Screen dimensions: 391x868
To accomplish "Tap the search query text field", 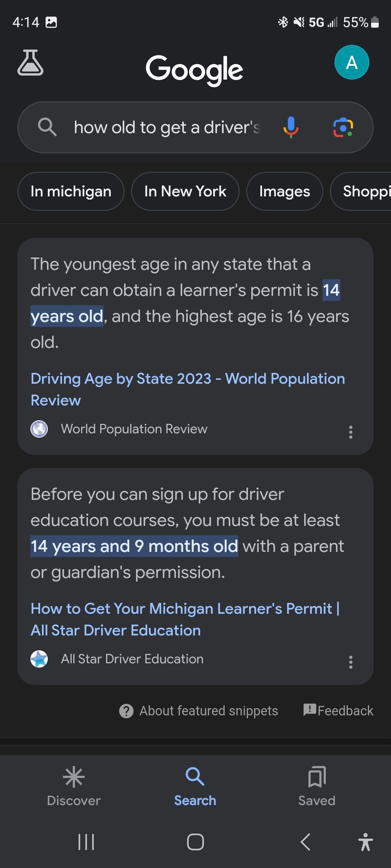I will pos(167,127).
